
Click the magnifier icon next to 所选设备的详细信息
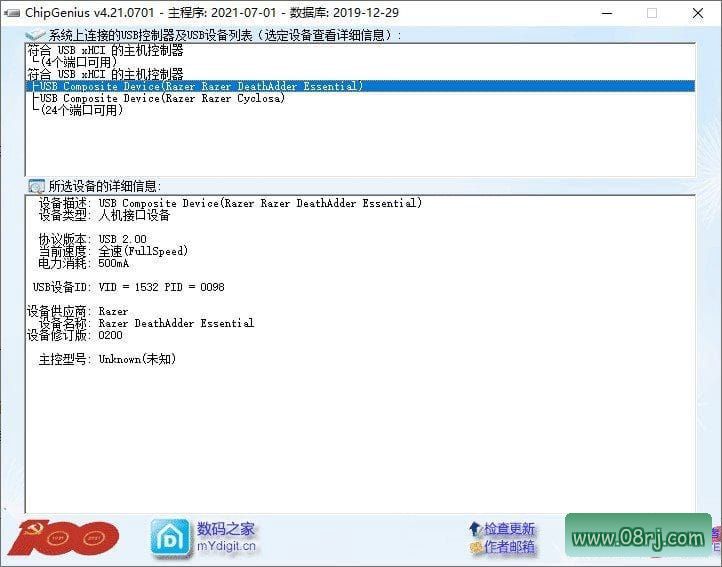(36, 186)
